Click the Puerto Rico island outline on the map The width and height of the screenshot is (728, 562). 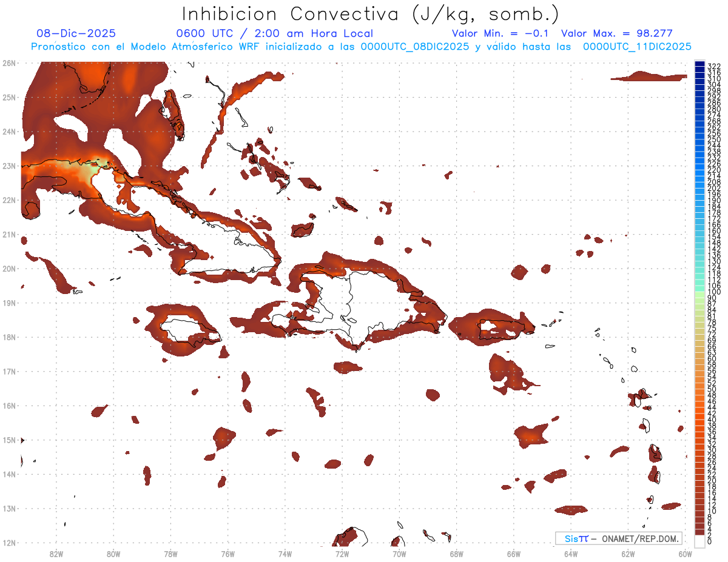click(507, 329)
